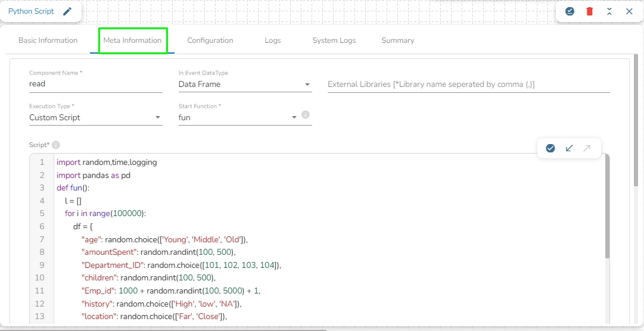The width and height of the screenshot is (644, 331).
Task: Validate the script with the checkmark icon
Action: tap(550, 148)
